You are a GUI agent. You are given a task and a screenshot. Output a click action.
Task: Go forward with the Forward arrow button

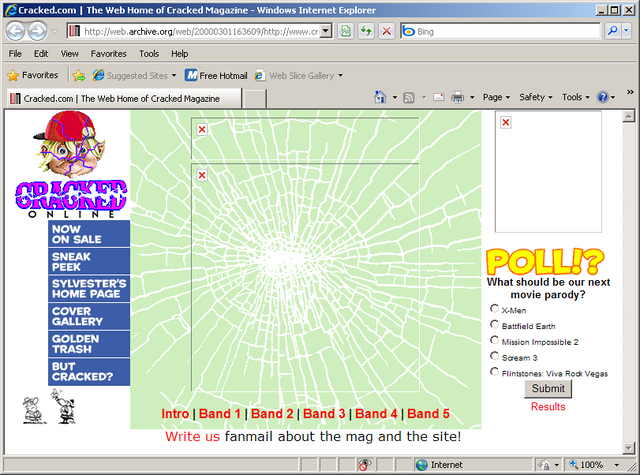tap(37, 31)
